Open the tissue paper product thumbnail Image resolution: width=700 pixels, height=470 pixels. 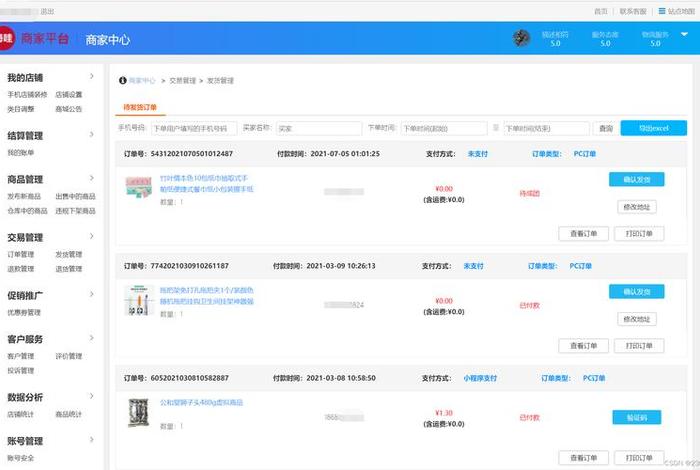click(138, 187)
